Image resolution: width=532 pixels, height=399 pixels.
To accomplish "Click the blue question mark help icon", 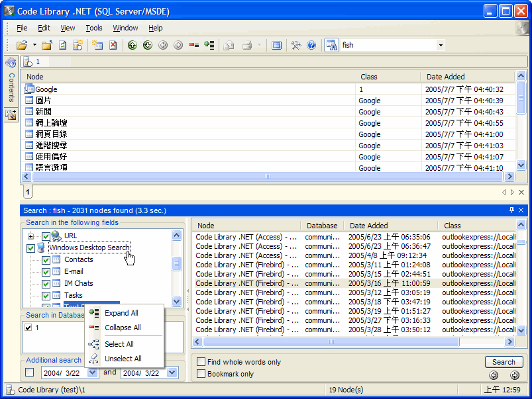I will click(311, 45).
